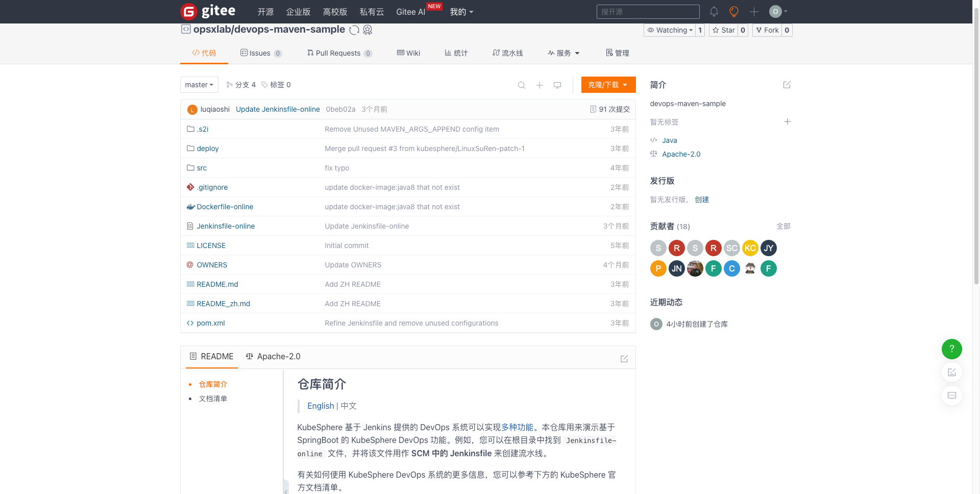View the 标签 0 tags
This screenshot has width=980, height=494.
[276, 85]
